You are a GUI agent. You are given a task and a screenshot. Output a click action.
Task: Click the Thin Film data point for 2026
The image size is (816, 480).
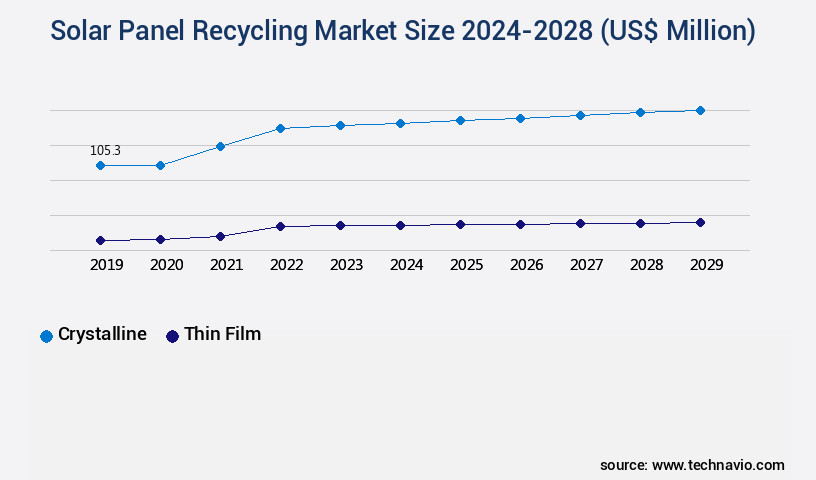[x=520, y=224]
